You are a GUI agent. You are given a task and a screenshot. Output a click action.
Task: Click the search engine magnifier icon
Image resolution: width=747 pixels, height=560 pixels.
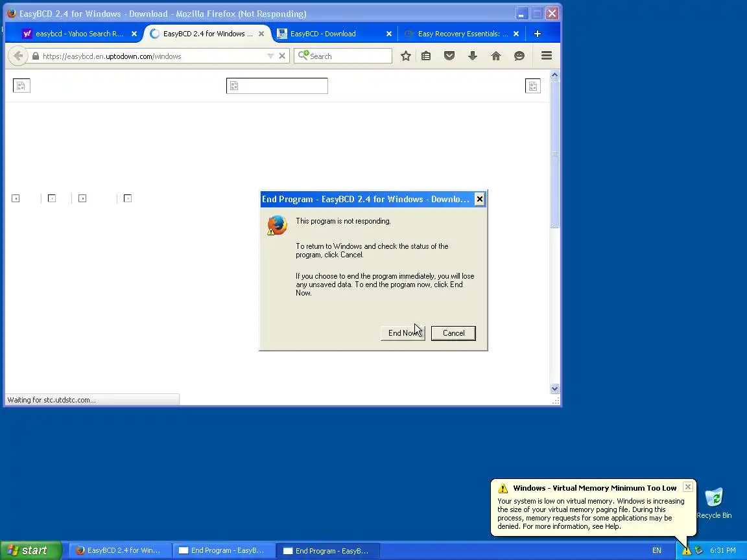click(x=303, y=56)
